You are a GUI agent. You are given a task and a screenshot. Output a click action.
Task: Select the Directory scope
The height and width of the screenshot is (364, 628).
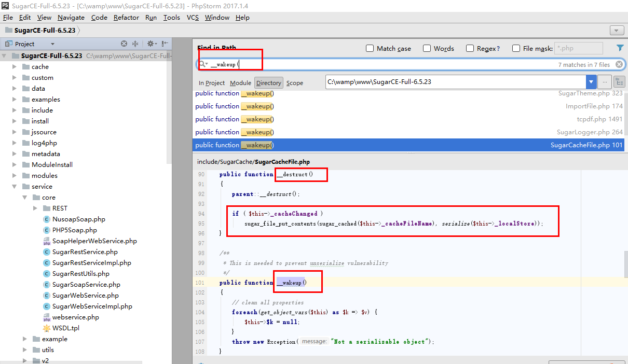tap(269, 83)
